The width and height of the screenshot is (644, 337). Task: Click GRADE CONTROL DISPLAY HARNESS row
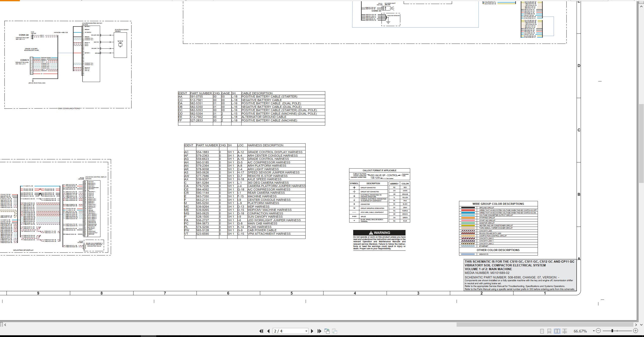(275, 152)
